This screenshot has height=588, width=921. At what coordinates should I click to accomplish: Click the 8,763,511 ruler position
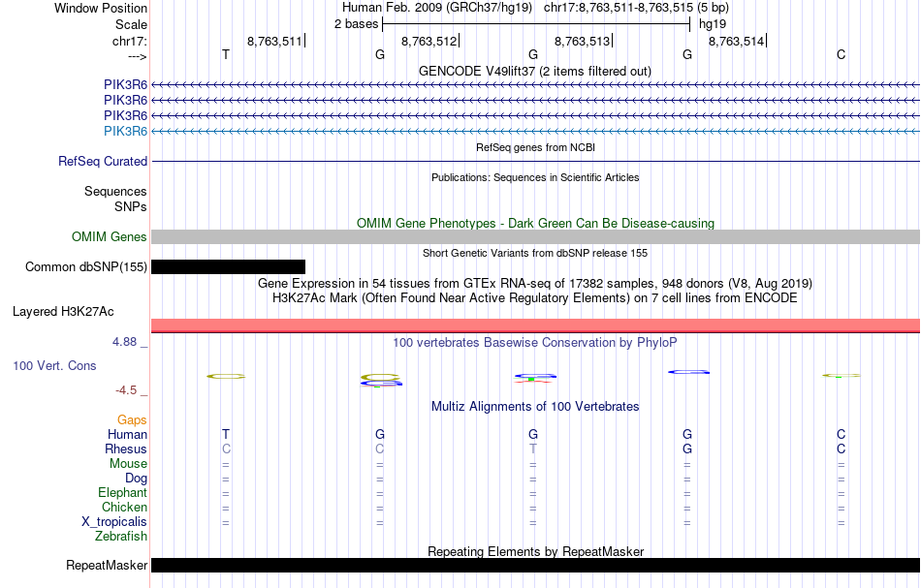pyautogui.click(x=274, y=41)
